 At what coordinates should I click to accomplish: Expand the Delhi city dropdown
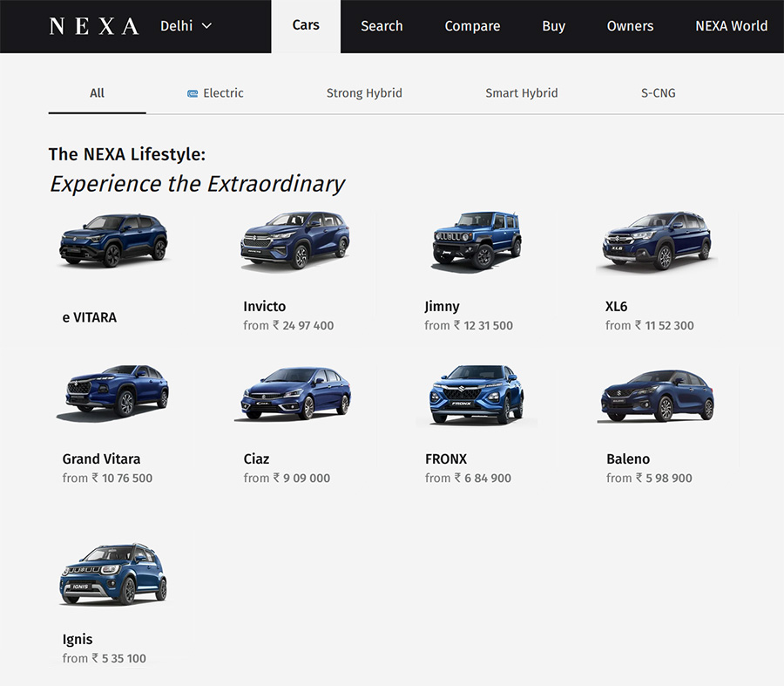click(186, 26)
